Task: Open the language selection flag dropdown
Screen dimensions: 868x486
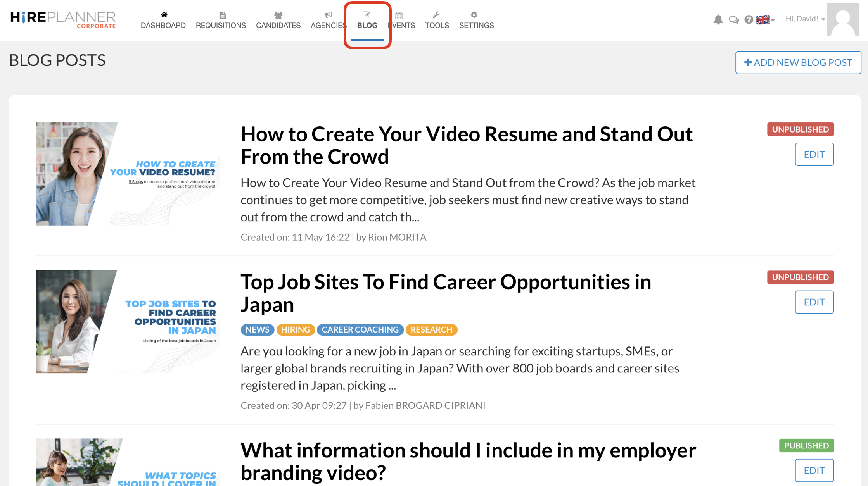Action: click(763, 19)
